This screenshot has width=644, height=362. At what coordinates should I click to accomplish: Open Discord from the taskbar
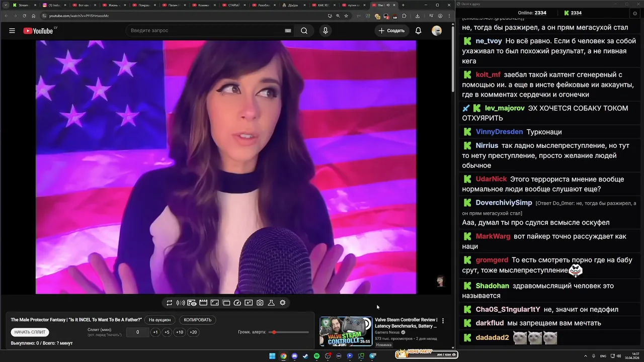[x=294, y=356]
